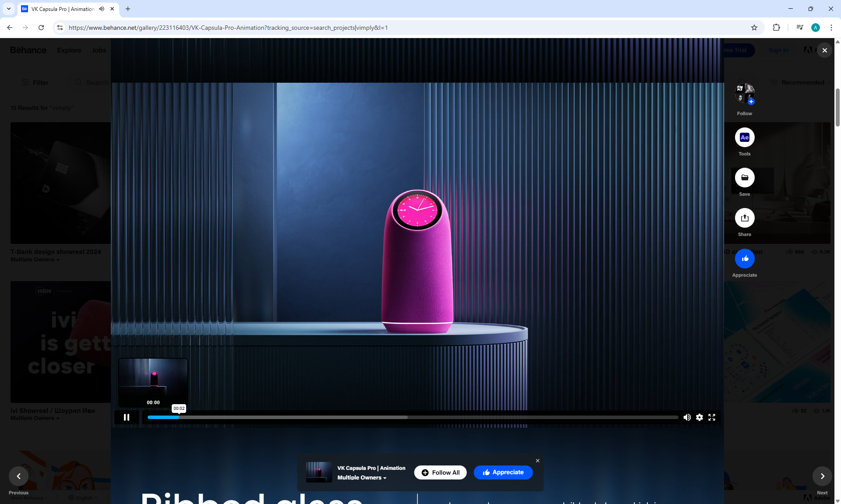This screenshot has height=504, width=841.
Task: Save project to a moodboard
Action: (x=744, y=178)
